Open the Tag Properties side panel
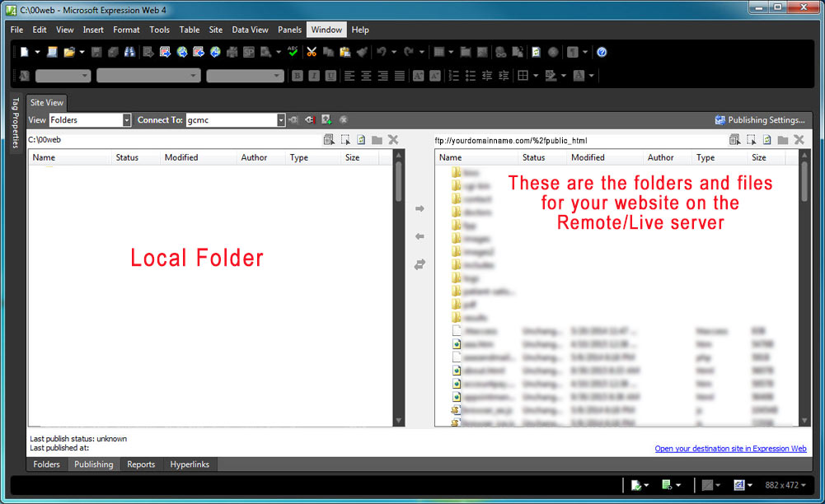The width and height of the screenshot is (825, 504). coord(16,123)
